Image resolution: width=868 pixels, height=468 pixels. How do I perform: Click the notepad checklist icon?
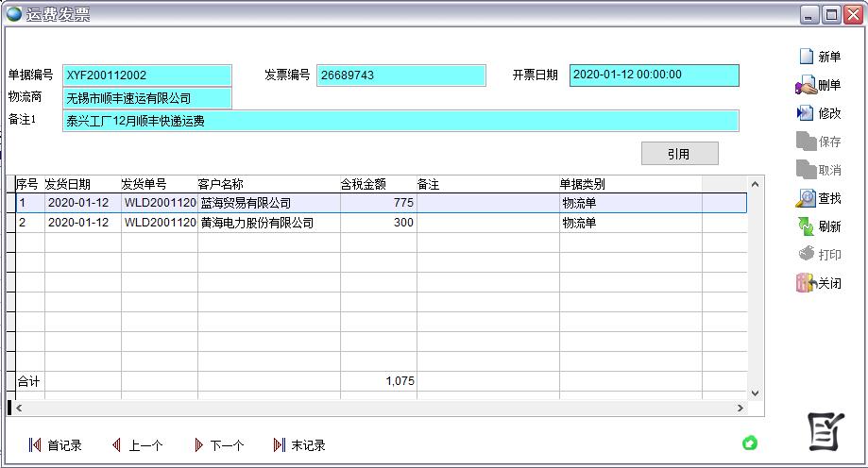point(825,433)
